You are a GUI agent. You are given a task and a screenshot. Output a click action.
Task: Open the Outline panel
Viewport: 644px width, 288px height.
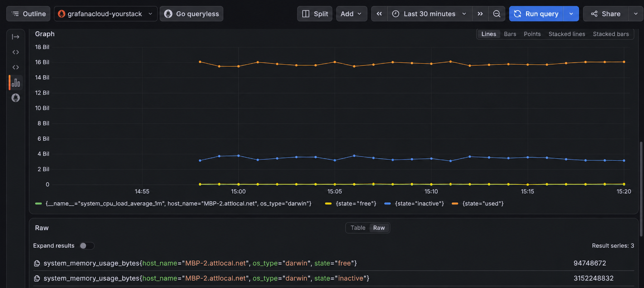tap(28, 14)
